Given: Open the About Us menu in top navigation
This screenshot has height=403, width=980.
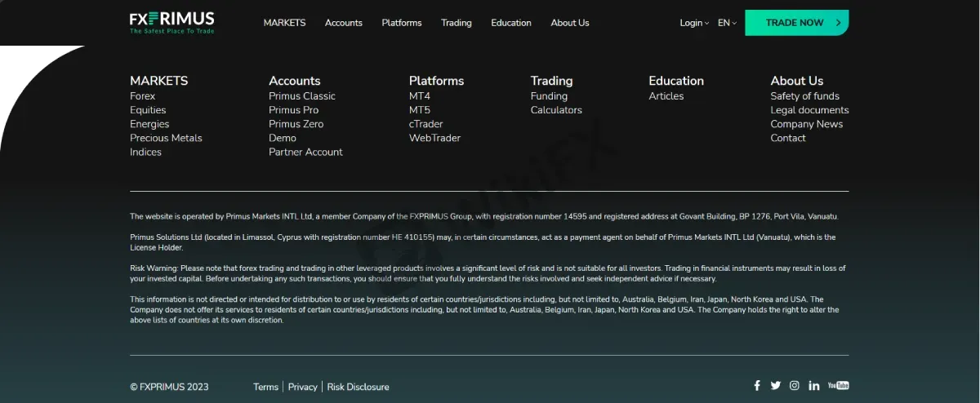Looking at the screenshot, I should point(570,23).
